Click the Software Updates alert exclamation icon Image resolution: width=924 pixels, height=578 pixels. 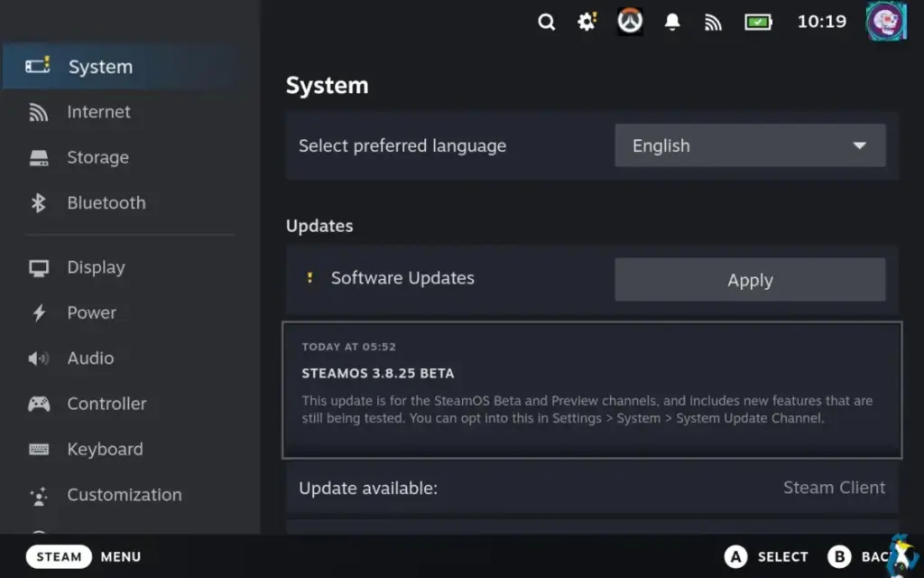310,277
